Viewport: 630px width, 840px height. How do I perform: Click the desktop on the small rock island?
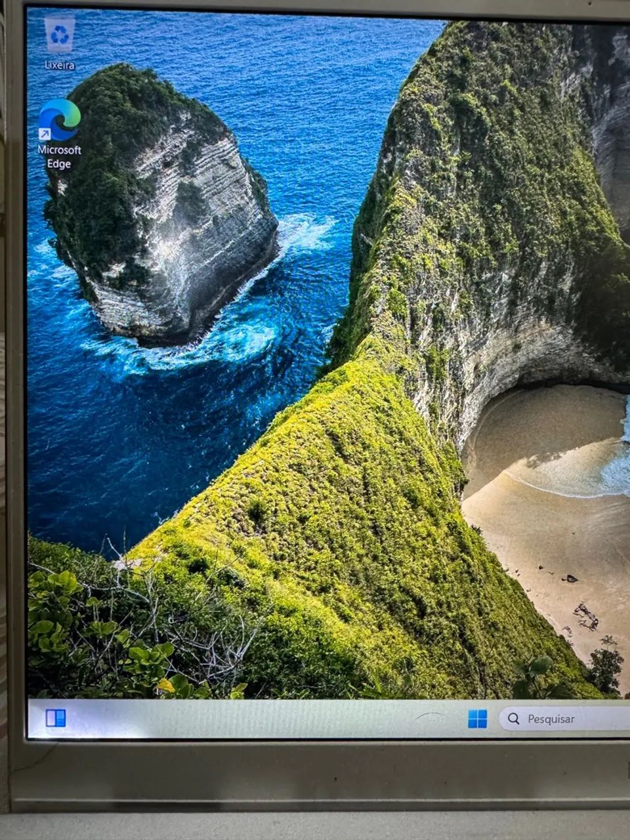tap(164, 210)
